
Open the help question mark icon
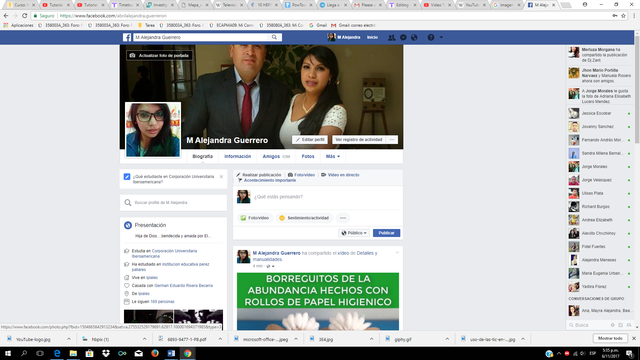click(431, 38)
